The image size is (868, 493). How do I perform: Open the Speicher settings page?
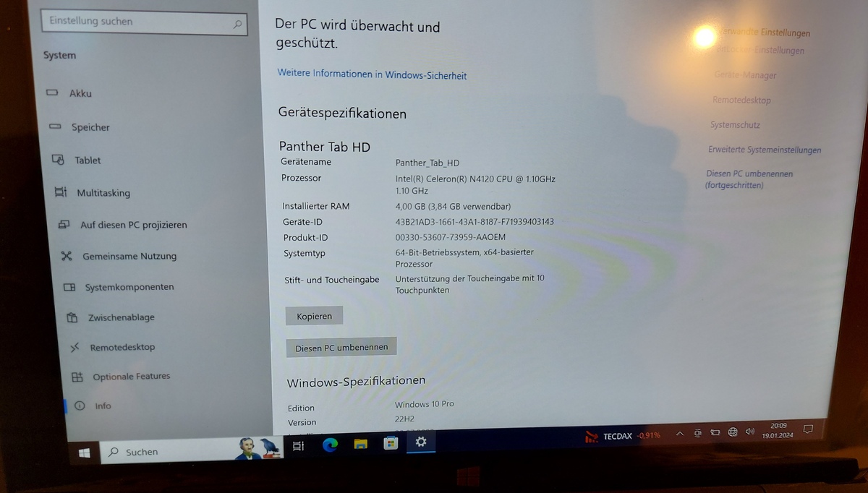point(81,127)
